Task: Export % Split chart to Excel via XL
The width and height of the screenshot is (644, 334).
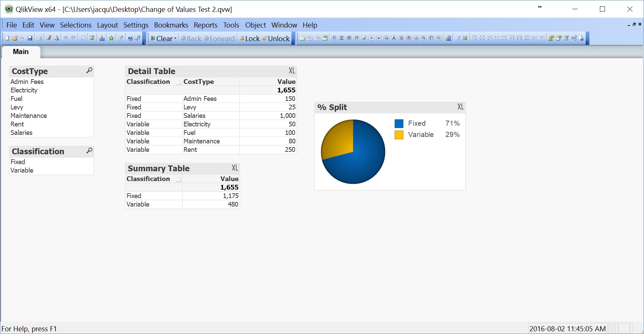Action: 460,107
